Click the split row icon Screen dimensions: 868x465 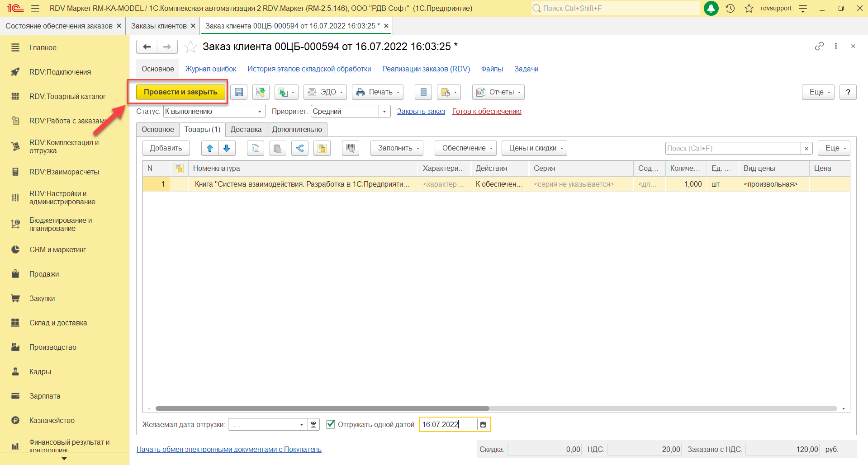tap(299, 148)
